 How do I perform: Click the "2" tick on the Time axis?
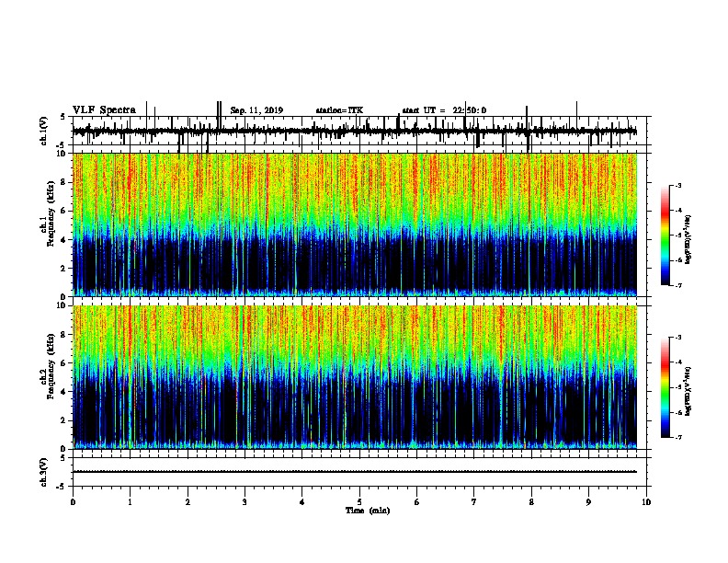tap(188, 502)
